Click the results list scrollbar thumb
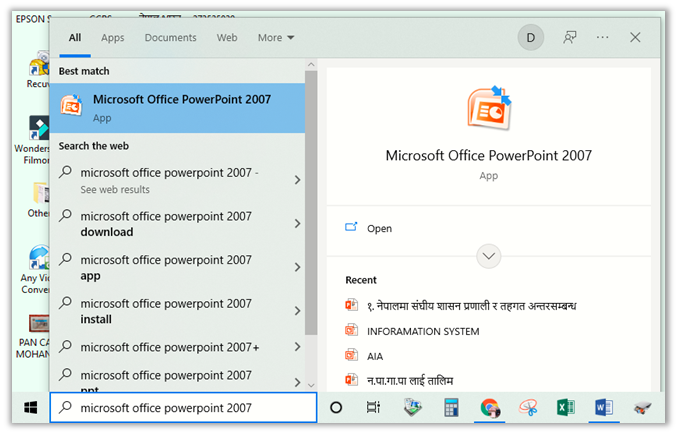Viewport: 677px width, 434px height. tap(311, 203)
